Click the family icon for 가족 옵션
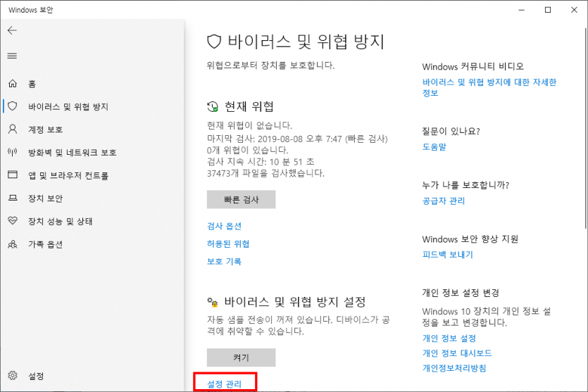 (x=13, y=244)
